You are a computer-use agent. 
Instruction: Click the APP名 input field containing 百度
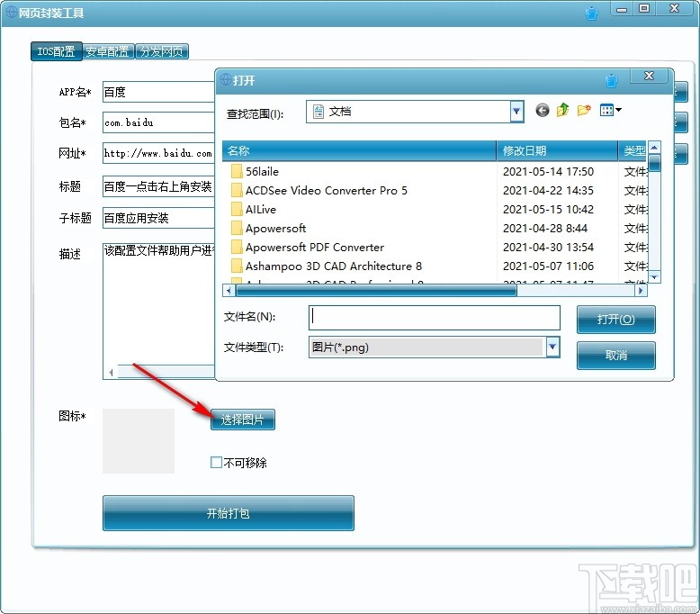pos(158,92)
